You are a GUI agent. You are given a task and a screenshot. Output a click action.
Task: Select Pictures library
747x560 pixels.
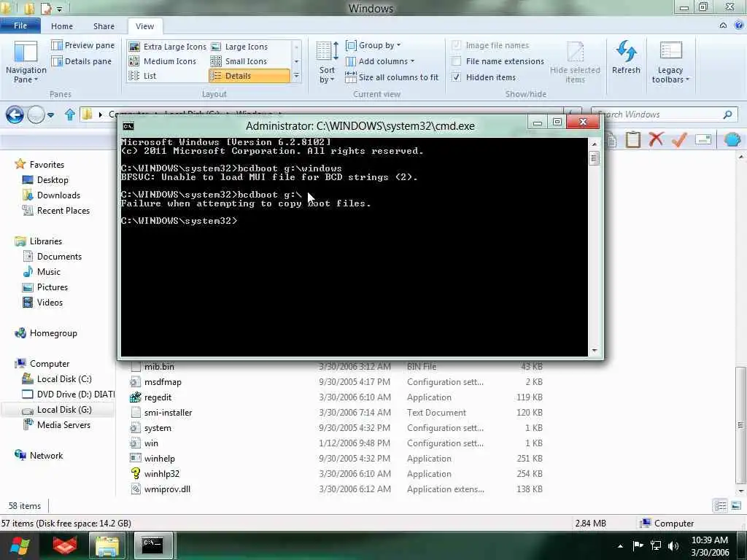(x=53, y=287)
